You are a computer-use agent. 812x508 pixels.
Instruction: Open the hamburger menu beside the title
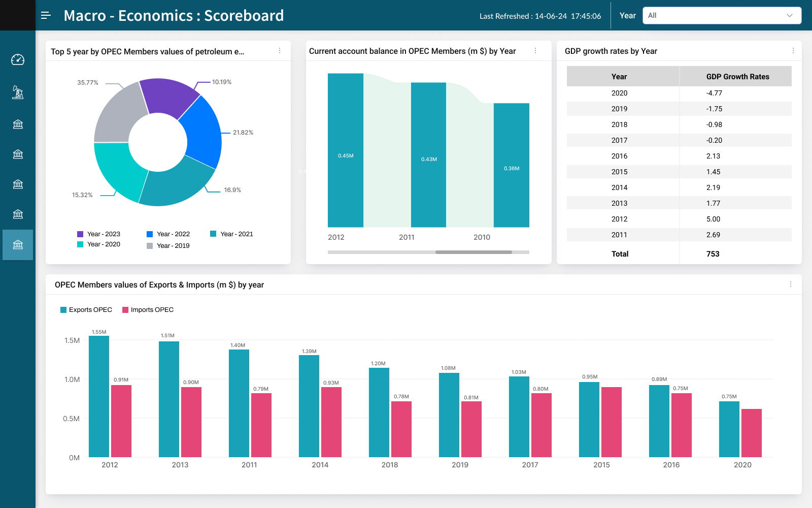pyautogui.click(x=46, y=15)
